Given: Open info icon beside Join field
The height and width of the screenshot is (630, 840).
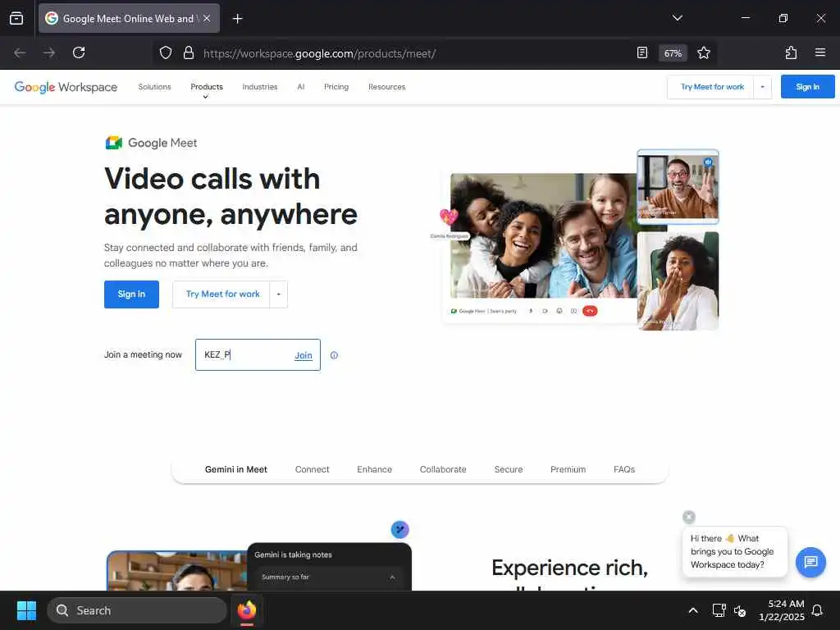Looking at the screenshot, I should click(x=335, y=355).
